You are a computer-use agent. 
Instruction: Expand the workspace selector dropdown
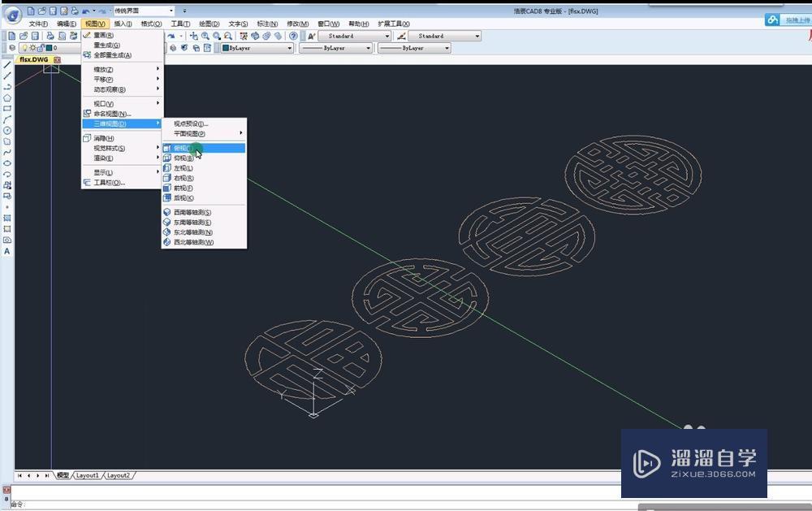[x=171, y=11]
